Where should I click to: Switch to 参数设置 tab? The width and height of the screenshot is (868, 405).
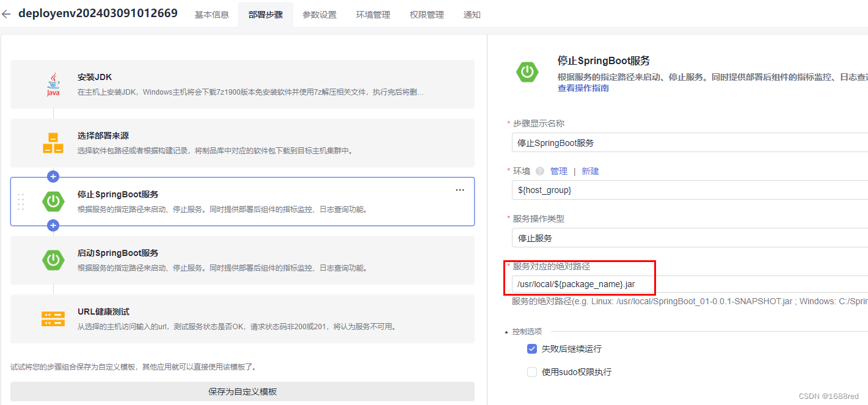pos(319,15)
